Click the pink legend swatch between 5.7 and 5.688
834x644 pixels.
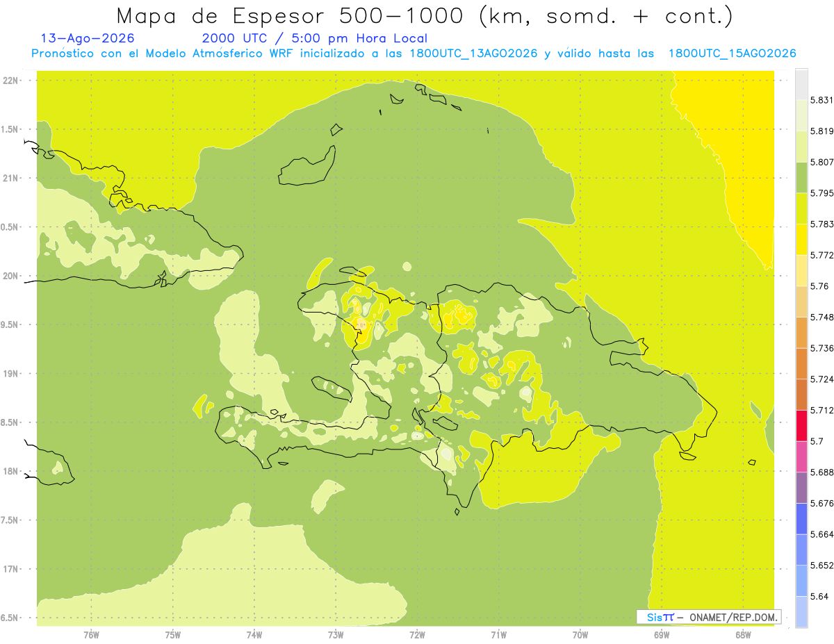click(x=801, y=456)
